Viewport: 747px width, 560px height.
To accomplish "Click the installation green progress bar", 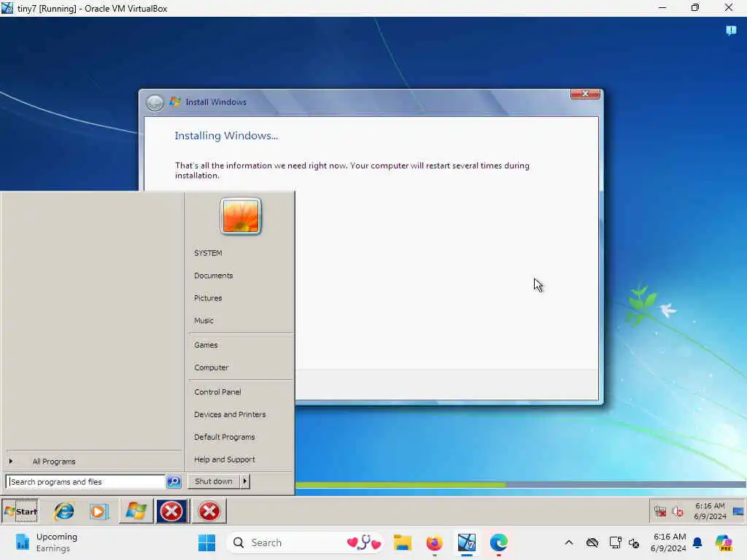I will [x=400, y=485].
